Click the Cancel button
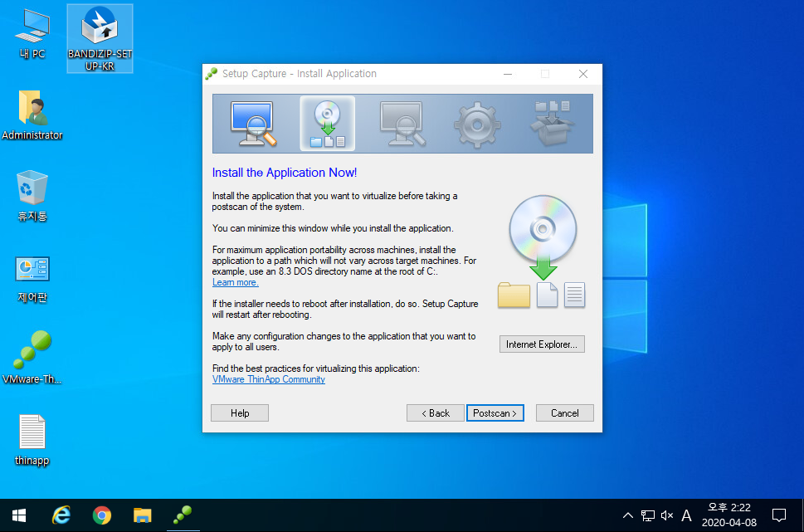The width and height of the screenshot is (804, 532). click(564, 413)
